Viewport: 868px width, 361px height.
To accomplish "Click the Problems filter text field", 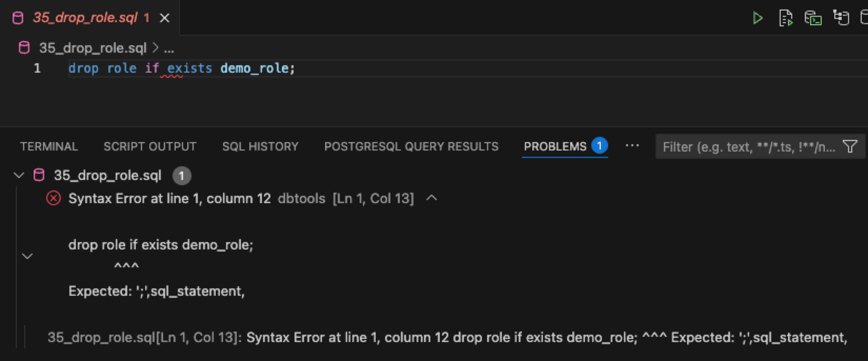I will 747,147.
